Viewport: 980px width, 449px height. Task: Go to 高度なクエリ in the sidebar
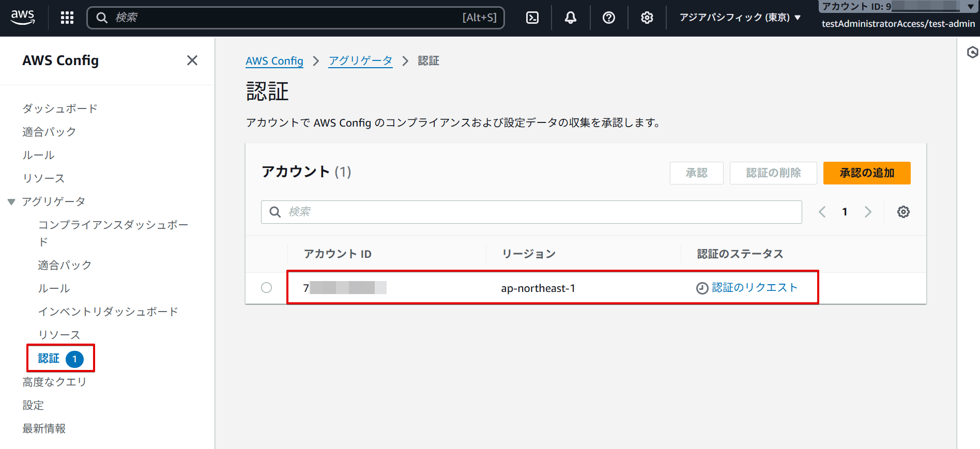coord(54,382)
